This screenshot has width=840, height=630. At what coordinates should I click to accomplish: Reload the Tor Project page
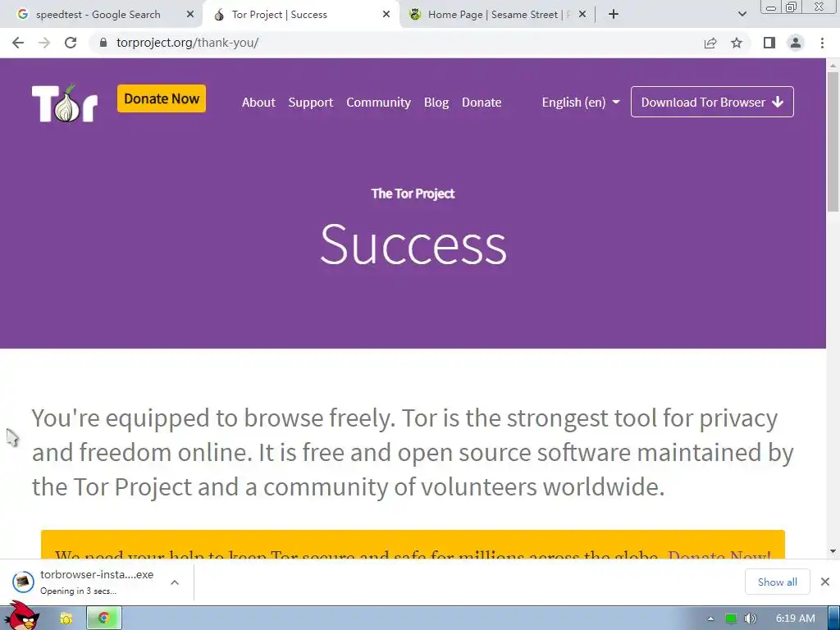[x=71, y=43]
